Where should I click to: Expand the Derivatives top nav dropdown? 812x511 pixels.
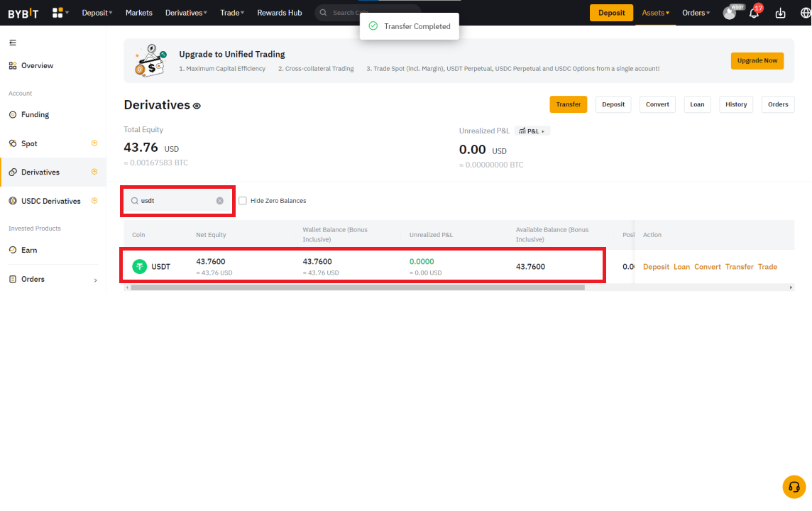[x=186, y=13]
